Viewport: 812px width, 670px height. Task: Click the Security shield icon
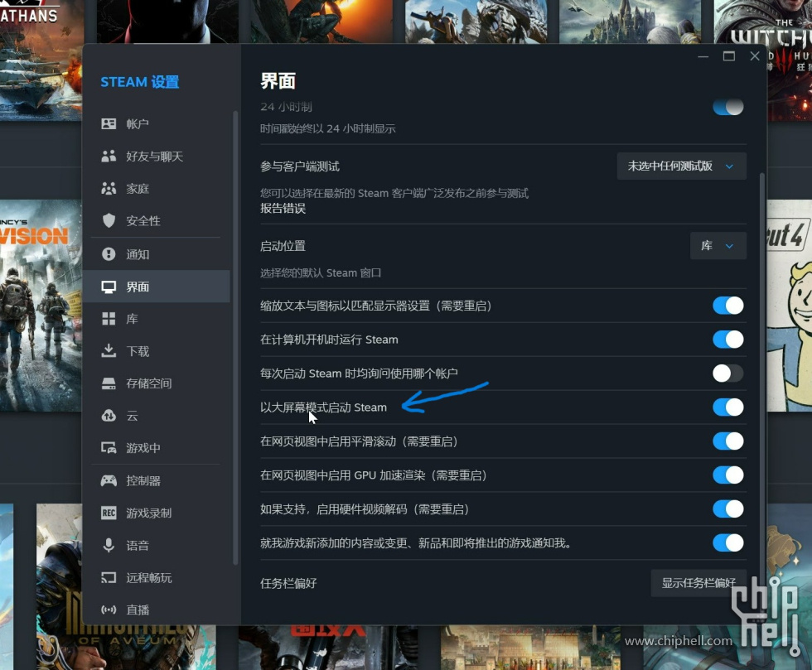coord(109,220)
